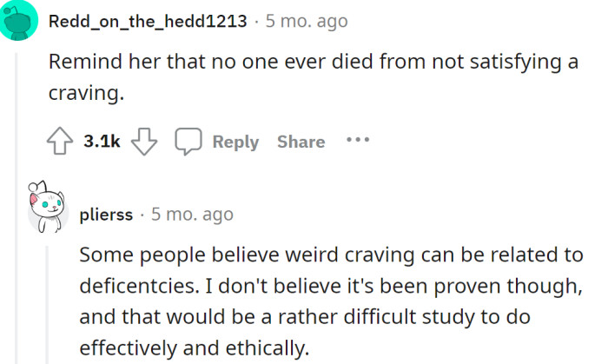
Task: Downvote the Redd_on_the_hedd1213 comment
Action: pyautogui.click(x=143, y=142)
